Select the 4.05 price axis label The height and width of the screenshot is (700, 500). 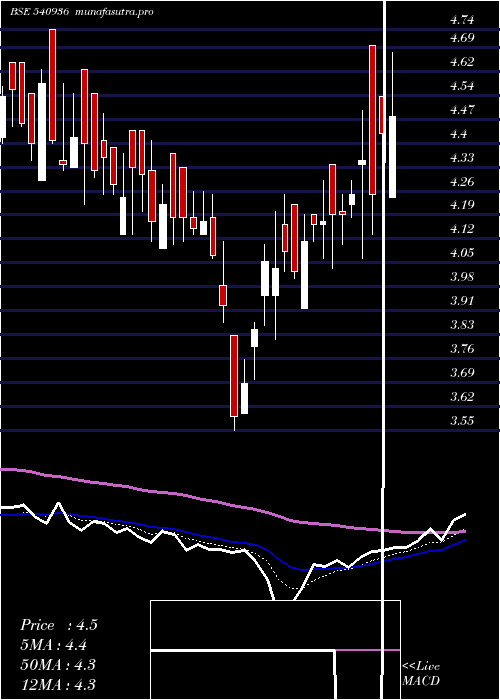462,253
